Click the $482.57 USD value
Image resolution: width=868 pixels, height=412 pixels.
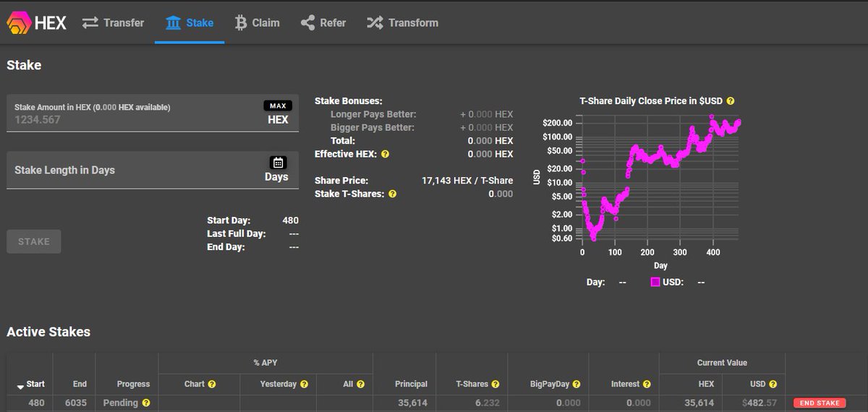[759, 403]
